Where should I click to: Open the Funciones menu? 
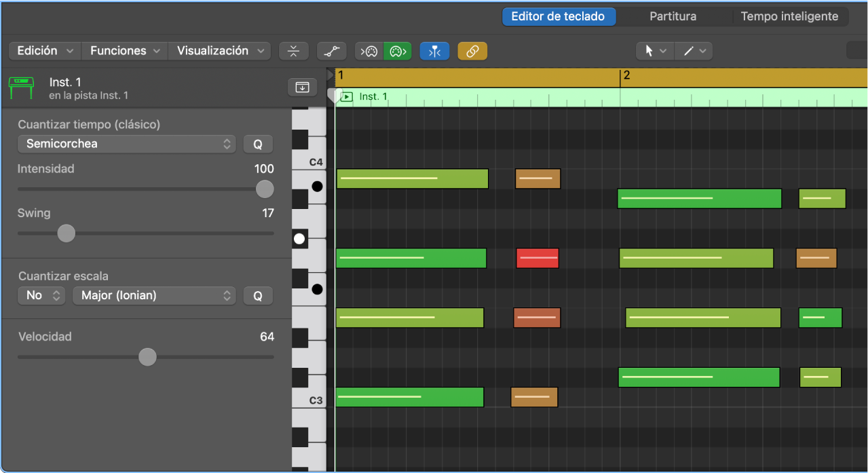click(124, 50)
